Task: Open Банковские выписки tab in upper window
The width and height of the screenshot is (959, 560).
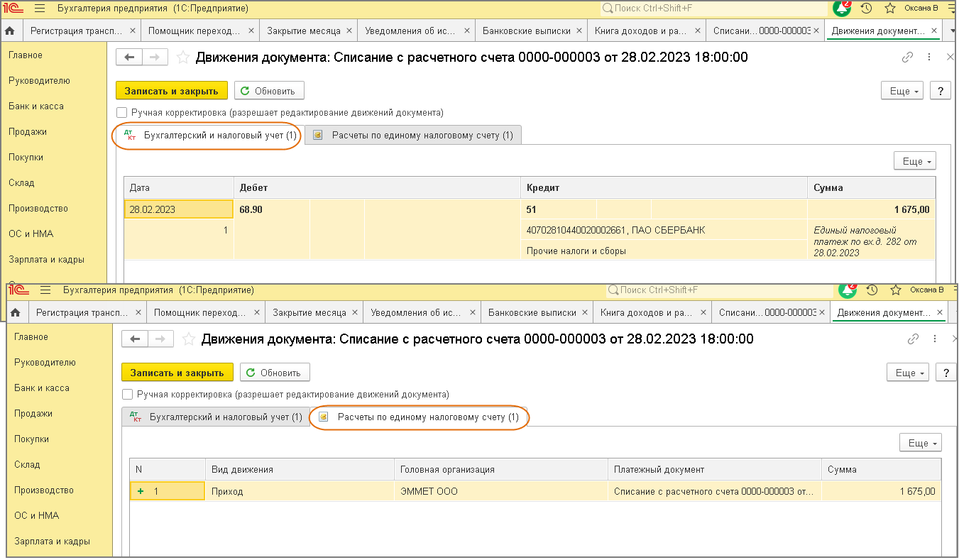Action: (x=526, y=31)
